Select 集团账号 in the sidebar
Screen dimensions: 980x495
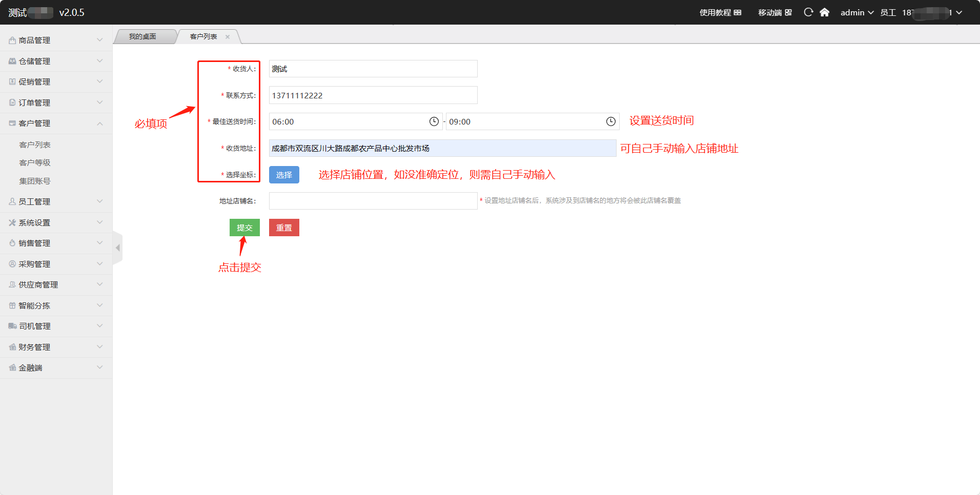pyautogui.click(x=35, y=181)
